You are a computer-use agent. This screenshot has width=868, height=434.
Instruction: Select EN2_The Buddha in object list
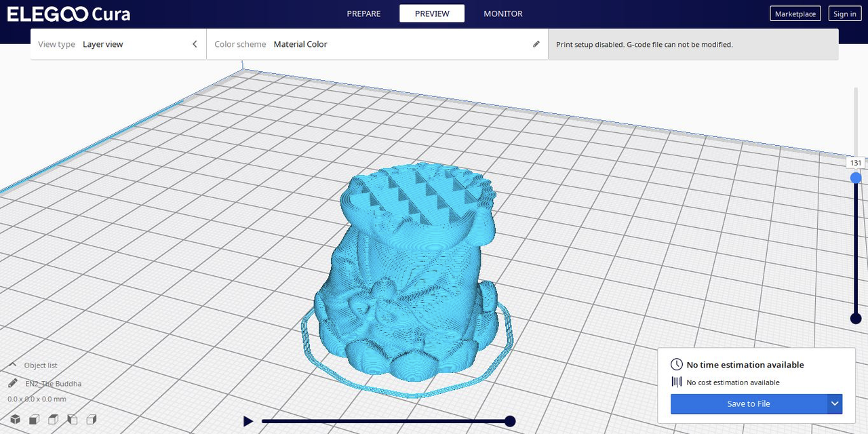pos(54,383)
